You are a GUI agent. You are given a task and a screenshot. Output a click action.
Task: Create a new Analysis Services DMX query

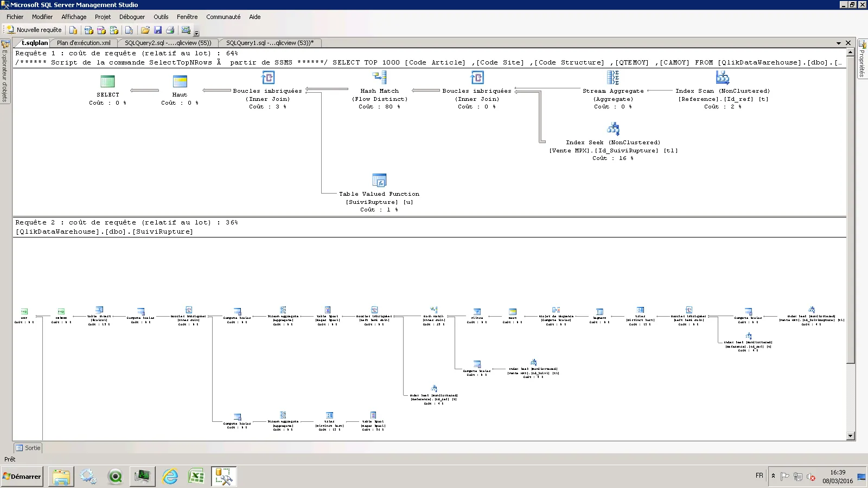[x=101, y=30]
